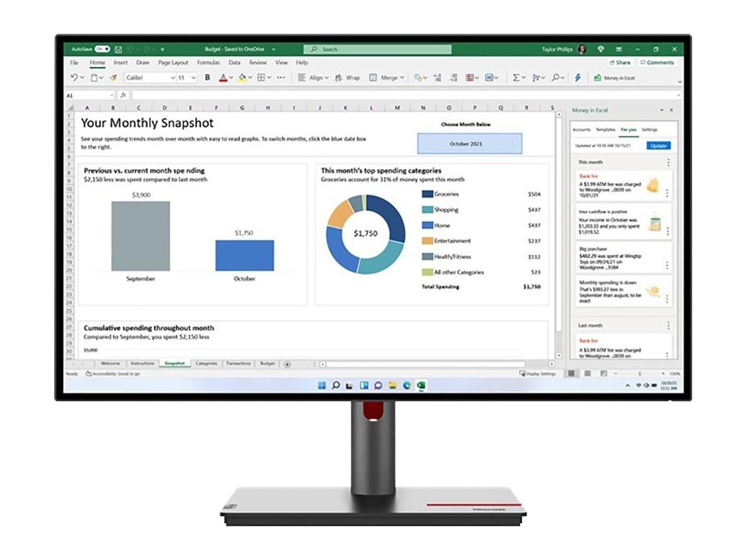Toggle Bold formatting
747x560 pixels.
pyautogui.click(x=207, y=77)
